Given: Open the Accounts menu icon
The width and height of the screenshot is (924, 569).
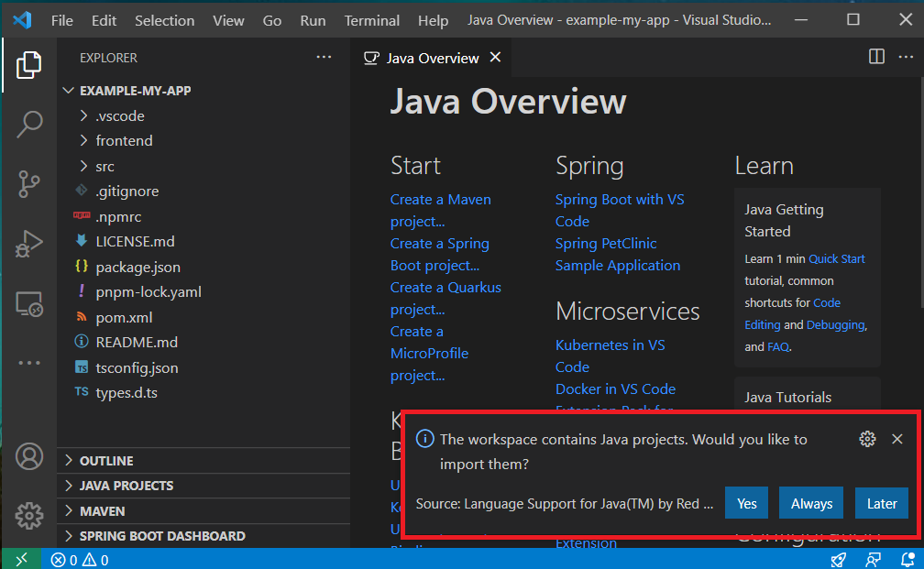Looking at the screenshot, I should click(x=29, y=456).
